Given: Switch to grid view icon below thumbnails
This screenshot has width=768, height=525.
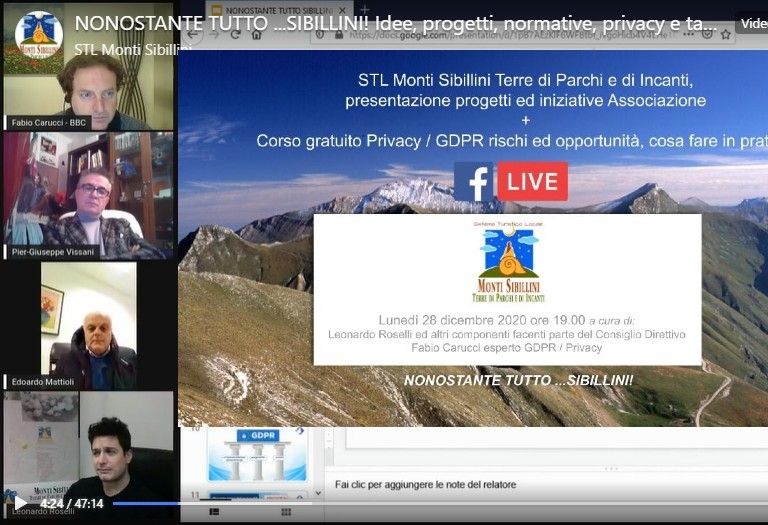Looking at the screenshot, I should click(286, 511).
